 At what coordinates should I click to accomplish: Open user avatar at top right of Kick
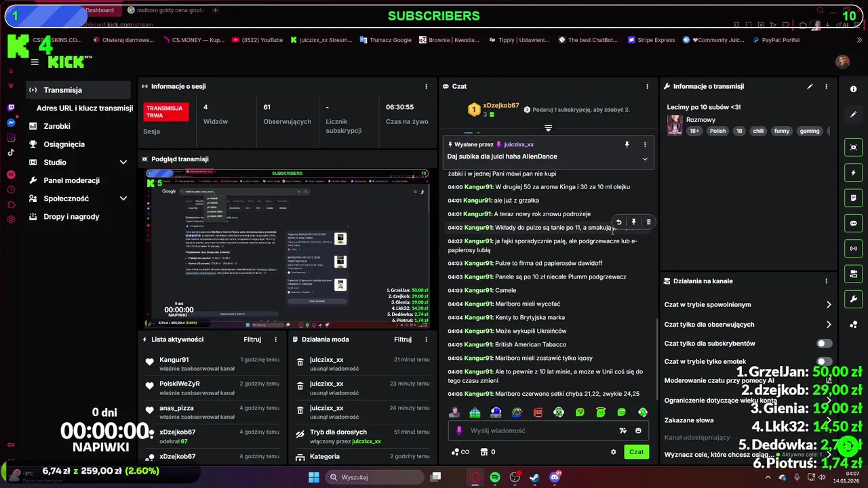click(843, 62)
